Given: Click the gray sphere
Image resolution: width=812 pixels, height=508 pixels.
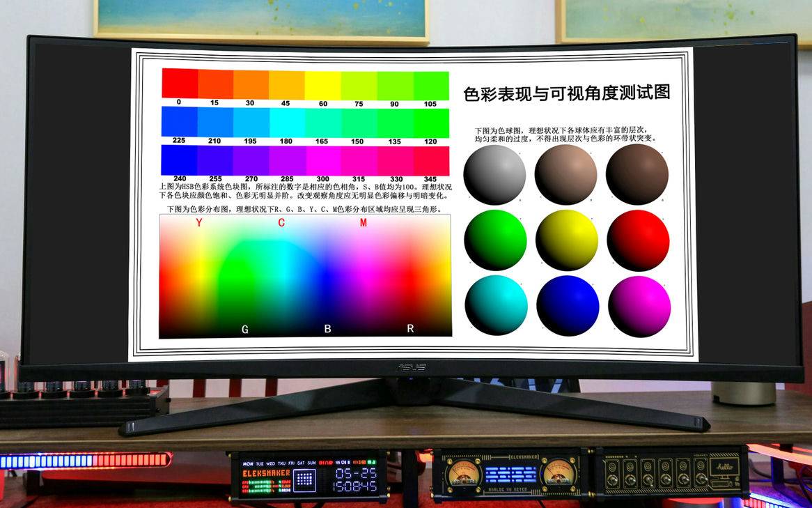Looking at the screenshot, I should coord(494,175).
